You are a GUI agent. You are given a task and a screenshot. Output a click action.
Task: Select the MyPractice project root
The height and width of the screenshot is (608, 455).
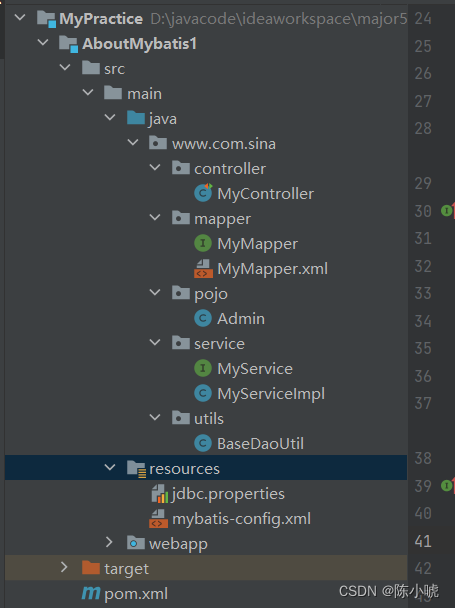[101, 19]
